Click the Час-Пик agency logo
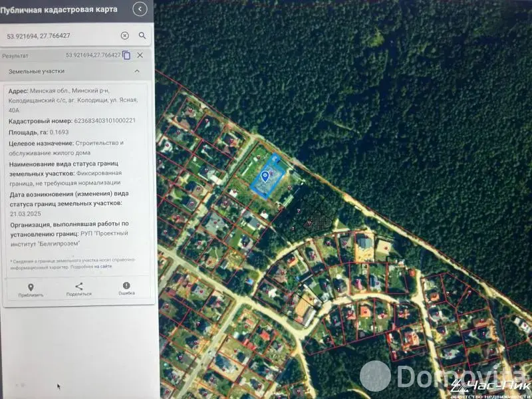Image resolution: width=532 pixels, height=399 pixels. (489, 389)
